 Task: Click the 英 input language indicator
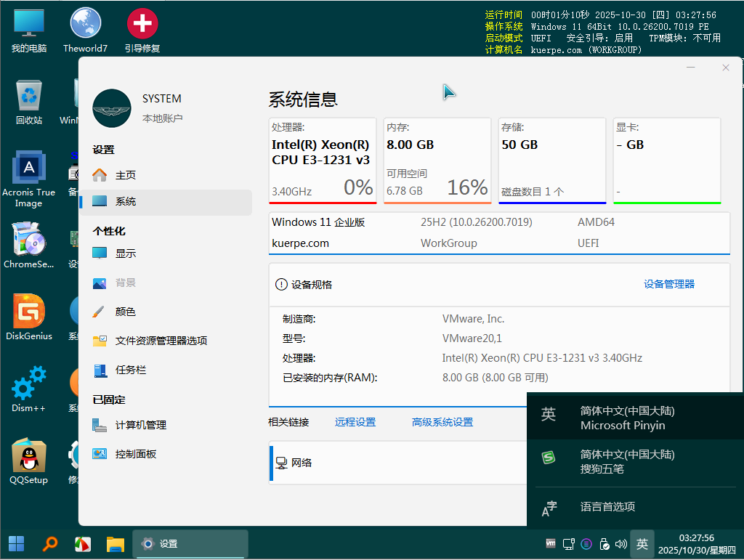click(642, 543)
